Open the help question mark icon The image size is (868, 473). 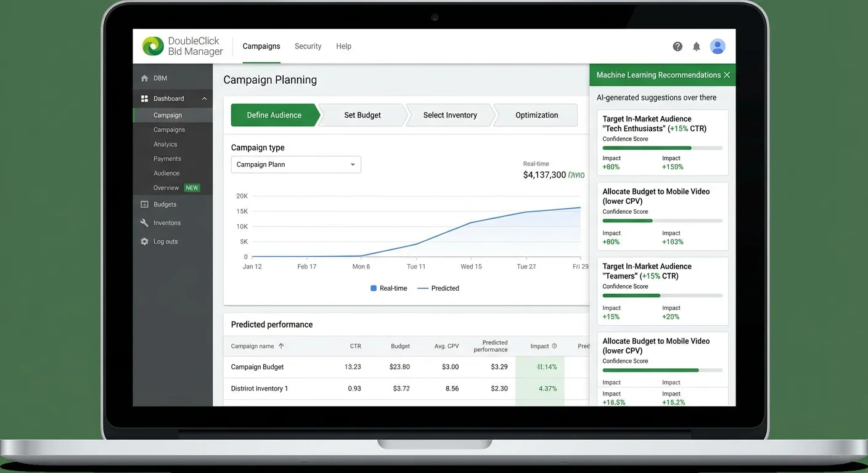[x=678, y=46]
